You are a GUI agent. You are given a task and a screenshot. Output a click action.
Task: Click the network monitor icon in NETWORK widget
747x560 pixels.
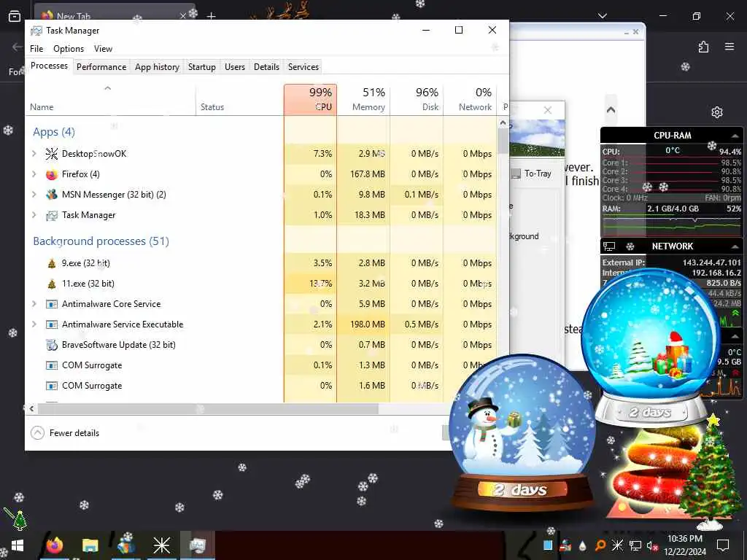click(x=609, y=246)
